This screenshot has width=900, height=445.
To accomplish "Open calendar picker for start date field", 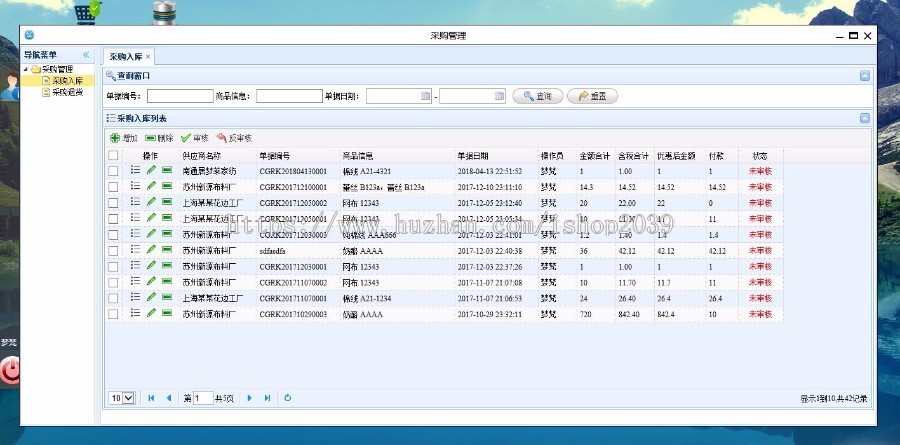I will [425, 96].
